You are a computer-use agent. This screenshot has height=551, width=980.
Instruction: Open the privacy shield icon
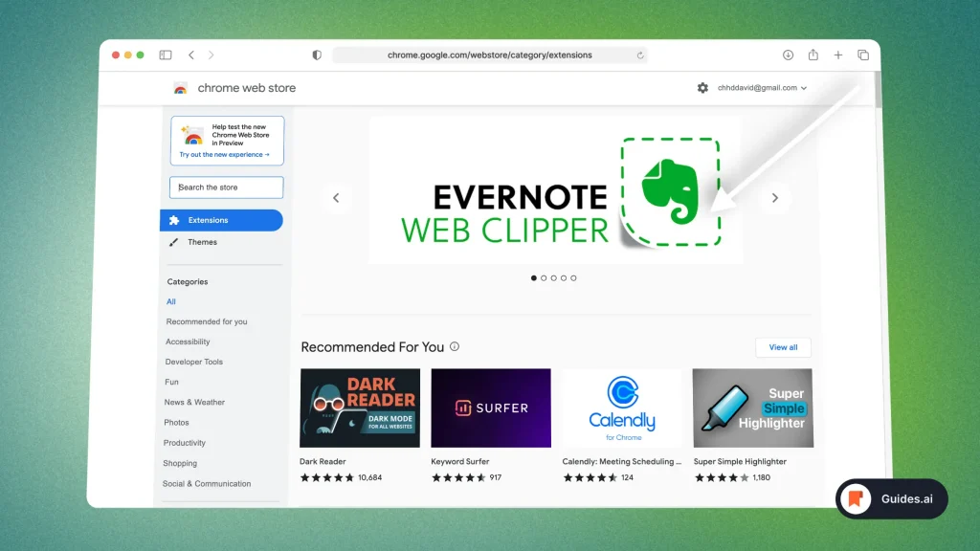[x=317, y=55]
